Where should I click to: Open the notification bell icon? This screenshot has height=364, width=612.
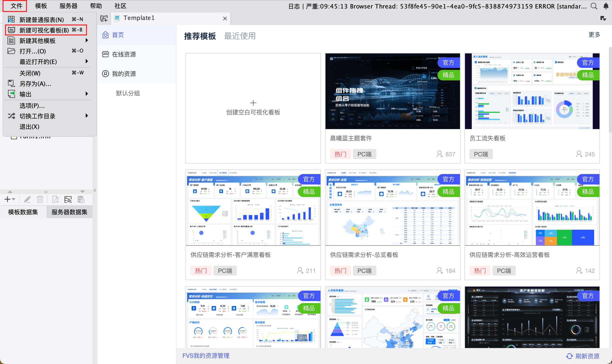click(x=606, y=6)
